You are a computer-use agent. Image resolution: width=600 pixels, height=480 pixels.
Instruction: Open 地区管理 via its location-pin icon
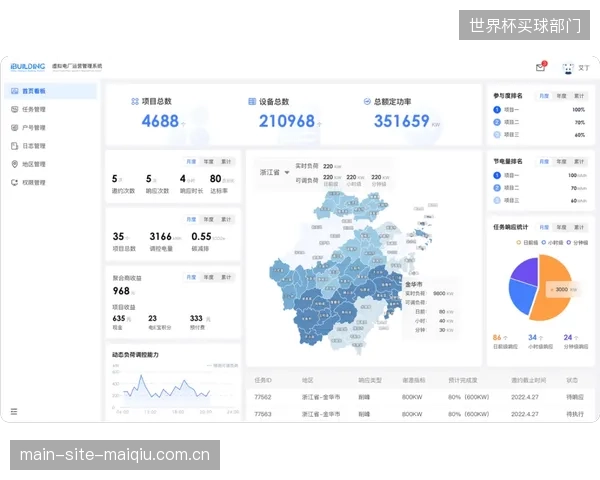(x=15, y=164)
